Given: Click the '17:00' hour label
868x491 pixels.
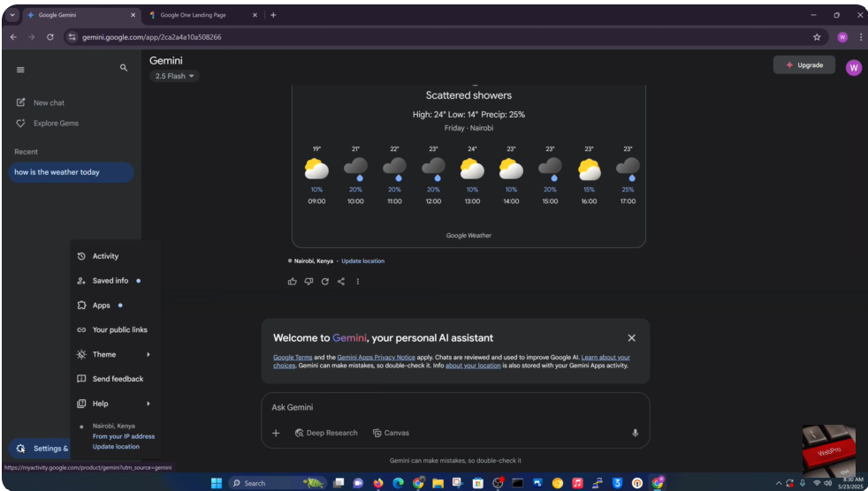Looking at the screenshot, I should [x=628, y=201].
